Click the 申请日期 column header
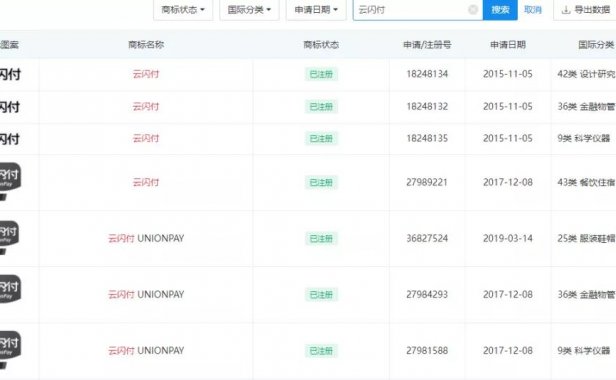 508,44
